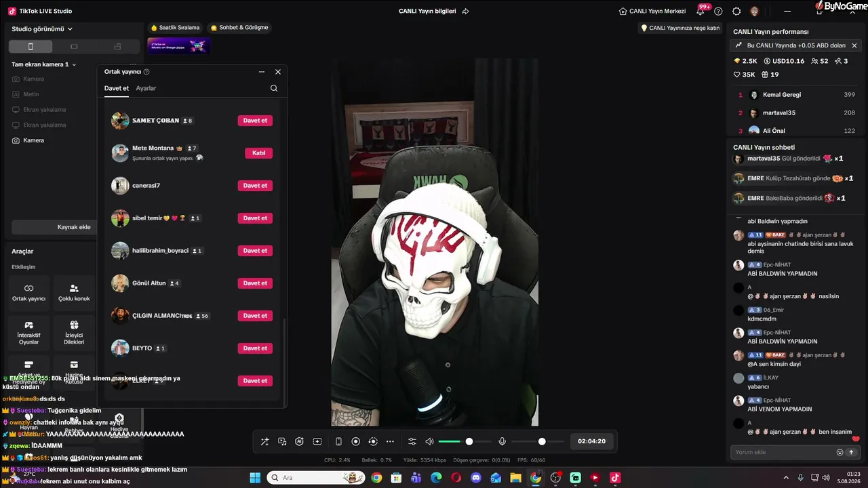Select the Metin source
The height and width of the screenshot is (488, 868).
coord(31,94)
